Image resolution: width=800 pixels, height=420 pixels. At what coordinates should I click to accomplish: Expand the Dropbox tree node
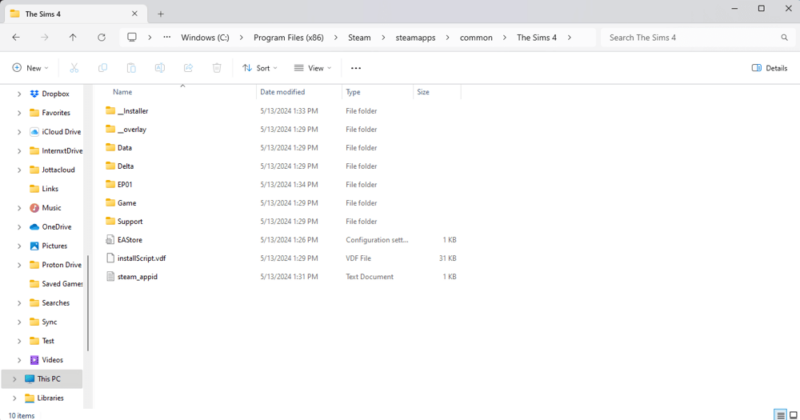[x=19, y=94]
